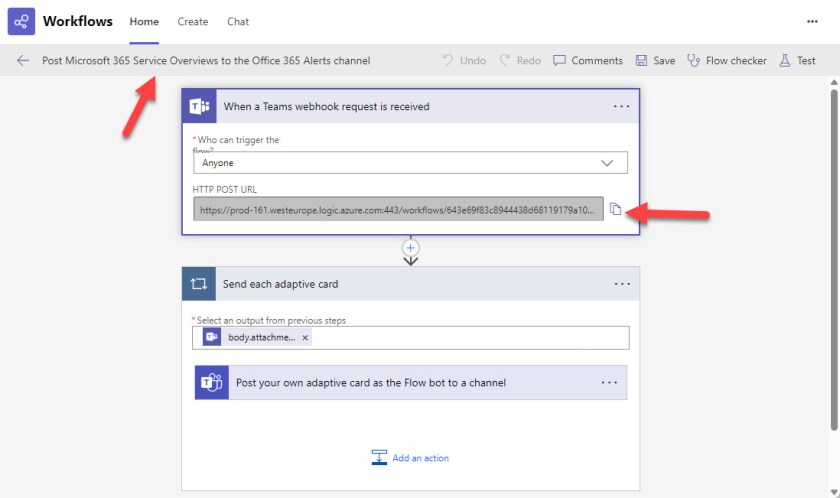Open the Comments pane
The image size is (840, 498).
click(588, 61)
